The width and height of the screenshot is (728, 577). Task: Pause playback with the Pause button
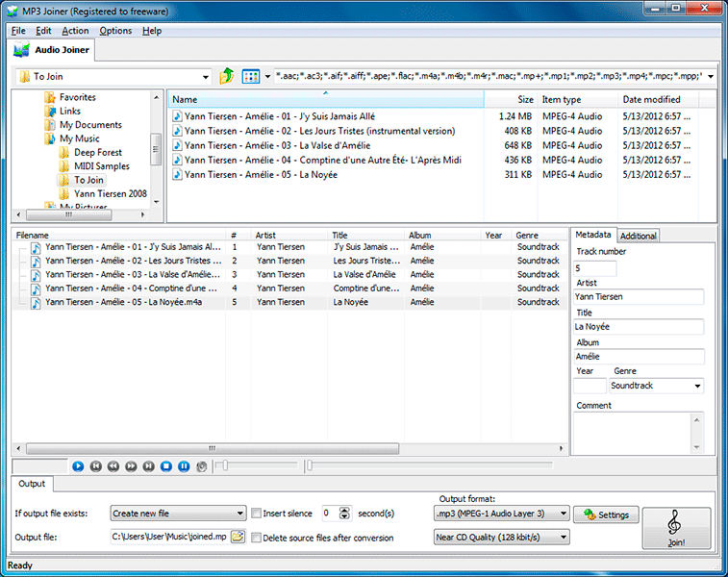184,466
